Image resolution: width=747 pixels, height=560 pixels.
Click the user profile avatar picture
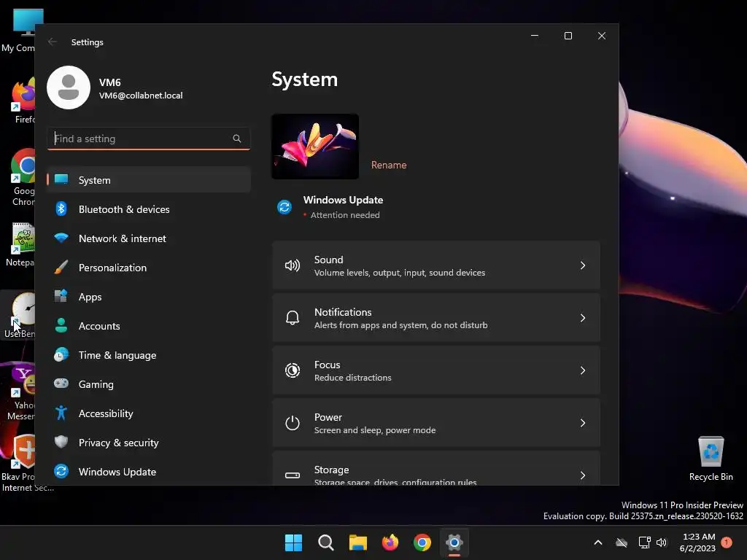[x=69, y=87]
